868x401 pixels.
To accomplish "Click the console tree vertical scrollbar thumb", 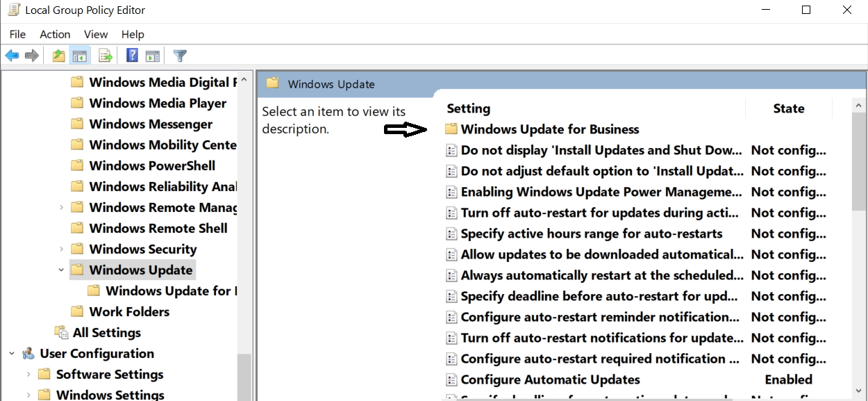I will 244,377.
